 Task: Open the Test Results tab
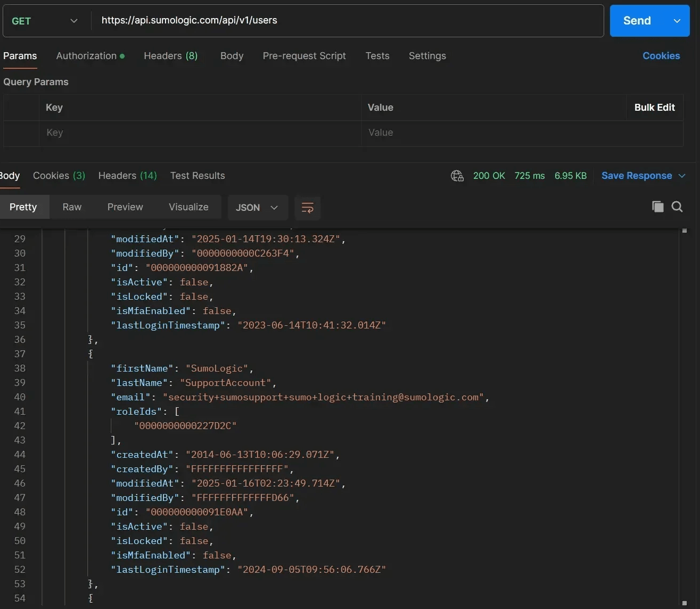click(197, 176)
